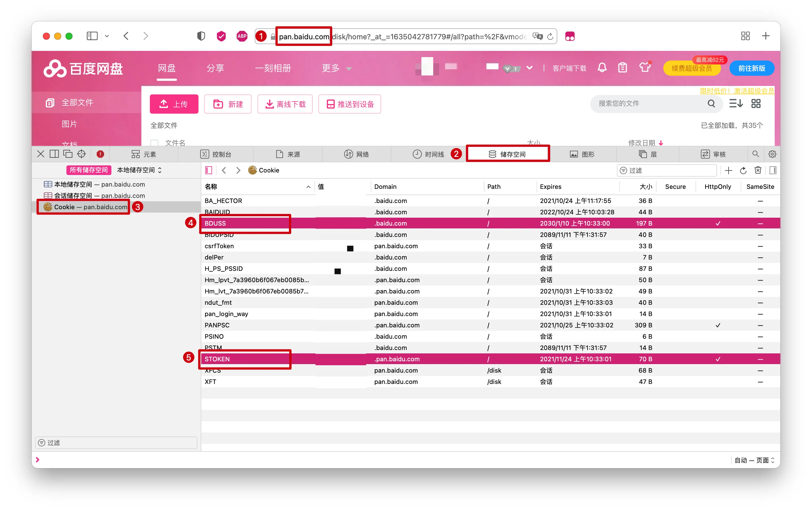This screenshot has height=510, width=812.
Task: Refresh the cookie table
Action: [x=743, y=170]
